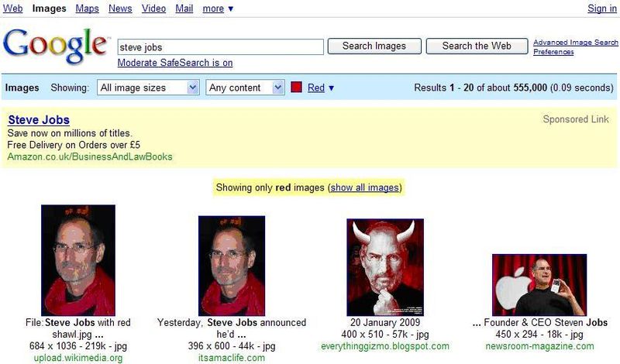Viewport: 620px width, 364px height.
Task: Click the '20 January 2009' caption
Action: tap(385, 322)
